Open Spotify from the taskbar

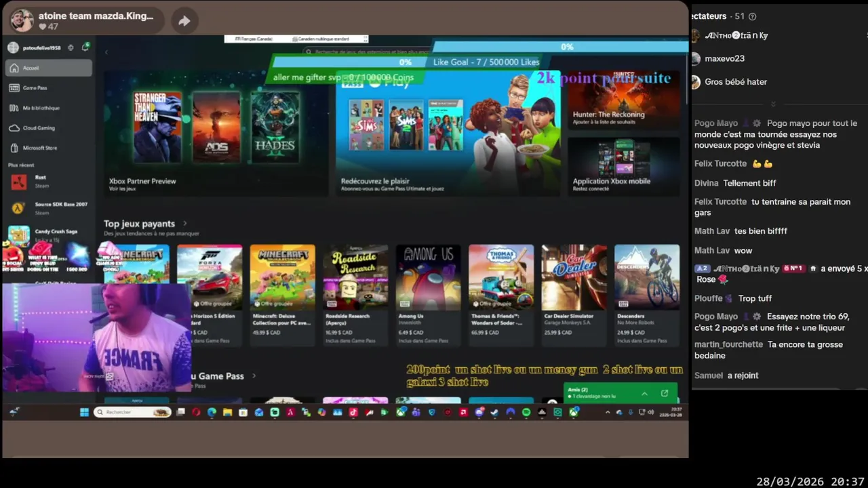pos(526,412)
